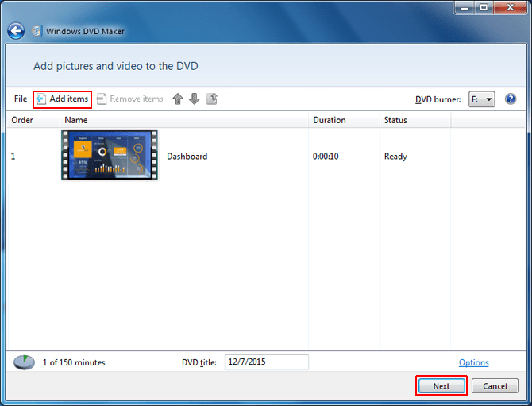The width and height of the screenshot is (532, 406).
Task: Open the DVD burner drive dropdown
Action: [482, 99]
